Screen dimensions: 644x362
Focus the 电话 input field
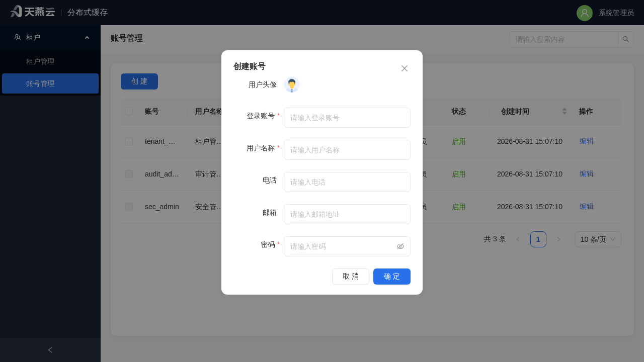(347, 182)
